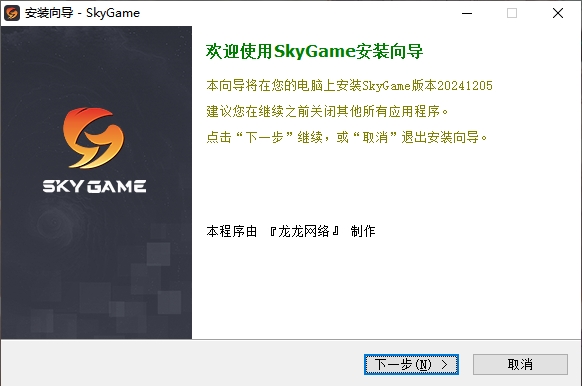
Task: Click the line containing version 20241205
Action: click(349, 85)
